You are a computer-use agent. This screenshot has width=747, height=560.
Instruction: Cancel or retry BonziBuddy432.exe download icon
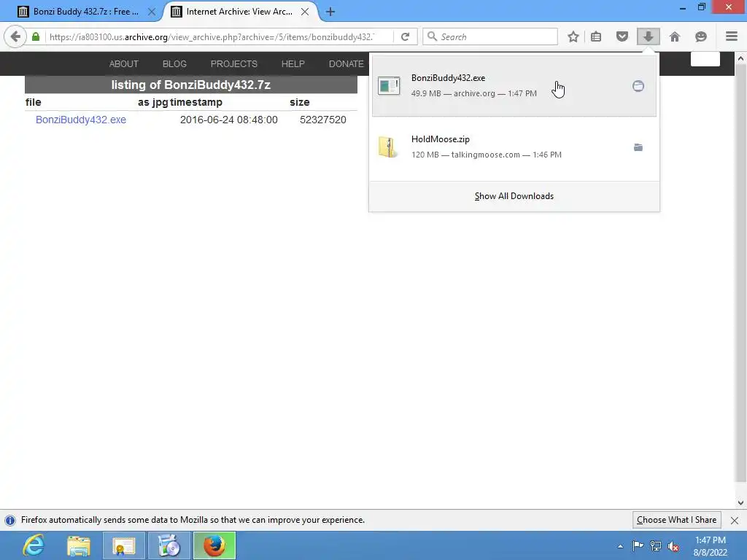click(638, 86)
